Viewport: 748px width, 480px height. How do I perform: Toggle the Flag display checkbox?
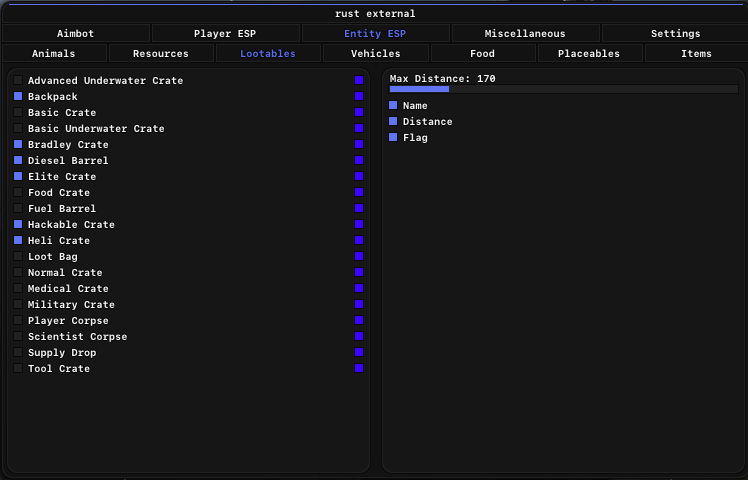click(x=393, y=137)
